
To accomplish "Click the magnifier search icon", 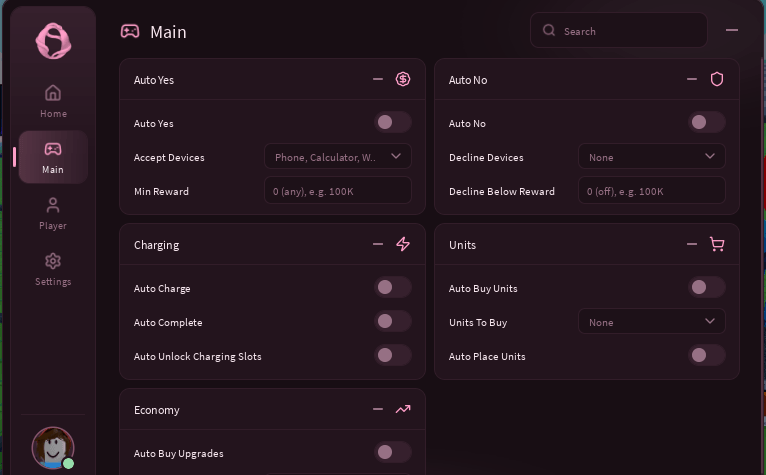I will click(549, 30).
